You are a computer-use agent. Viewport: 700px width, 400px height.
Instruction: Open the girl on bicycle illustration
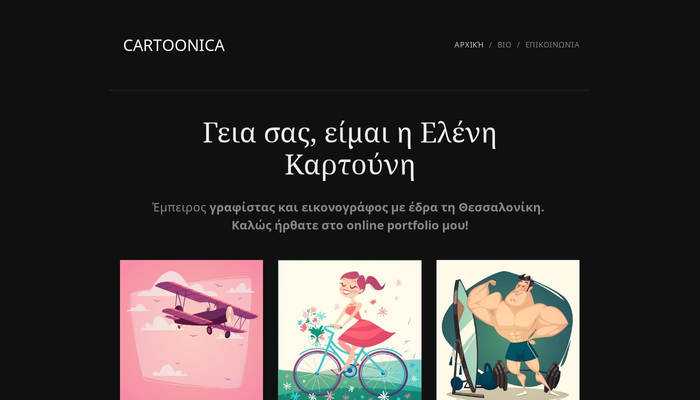pyautogui.click(x=350, y=330)
